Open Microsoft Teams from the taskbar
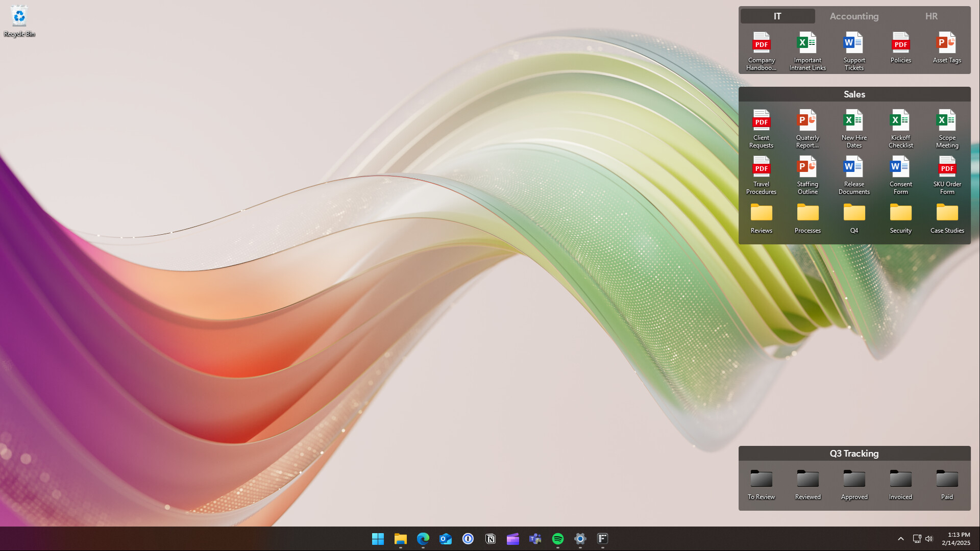Image resolution: width=980 pixels, height=551 pixels. [535, 539]
